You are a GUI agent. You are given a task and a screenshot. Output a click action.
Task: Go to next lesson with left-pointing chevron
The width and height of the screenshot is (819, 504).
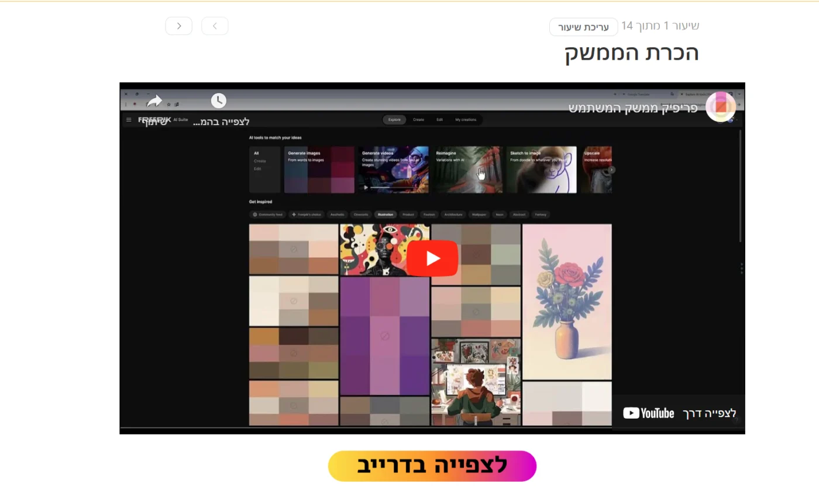click(x=179, y=26)
